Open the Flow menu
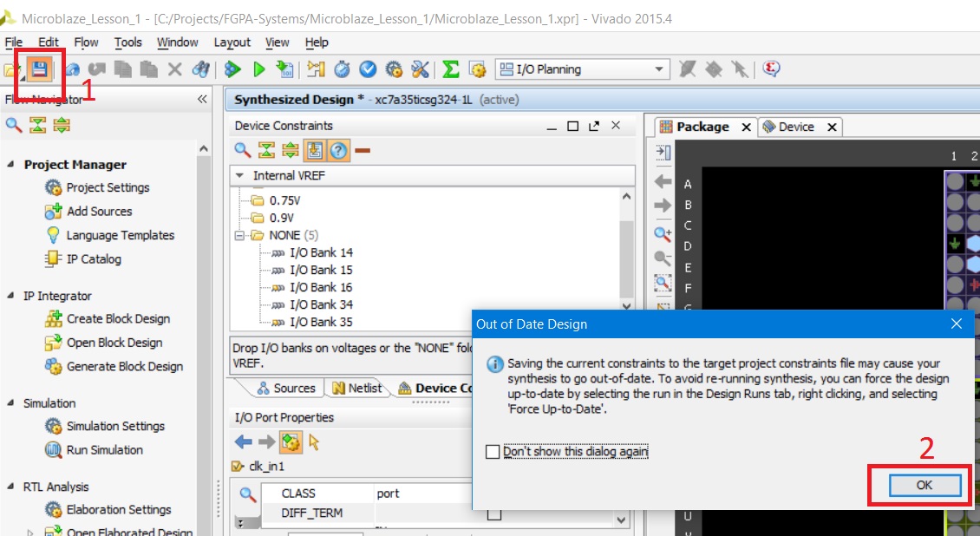This screenshot has height=536, width=980. coord(86,42)
